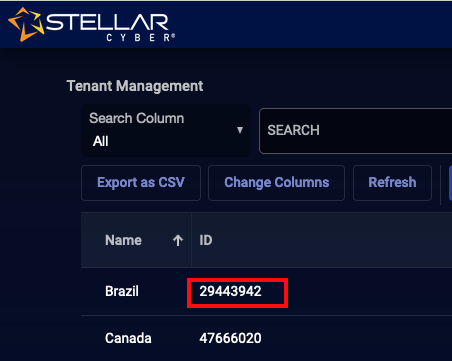Focus the SEARCH input field

(x=355, y=131)
